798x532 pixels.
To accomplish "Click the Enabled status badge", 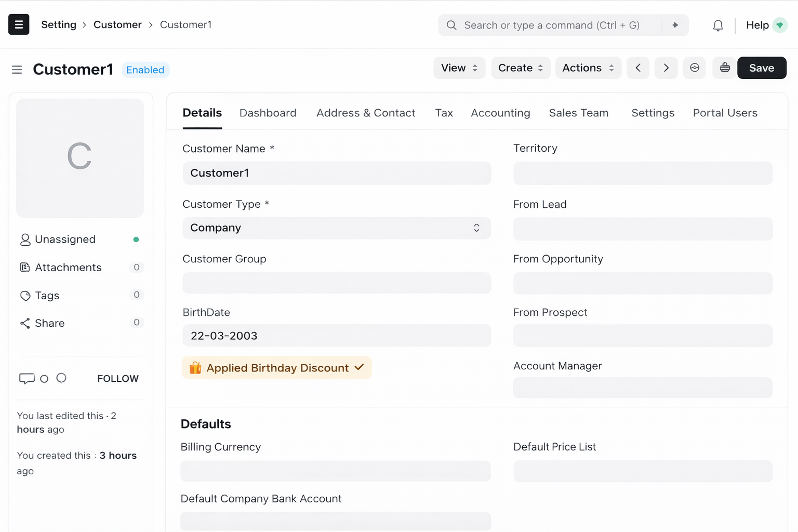I will pos(145,70).
